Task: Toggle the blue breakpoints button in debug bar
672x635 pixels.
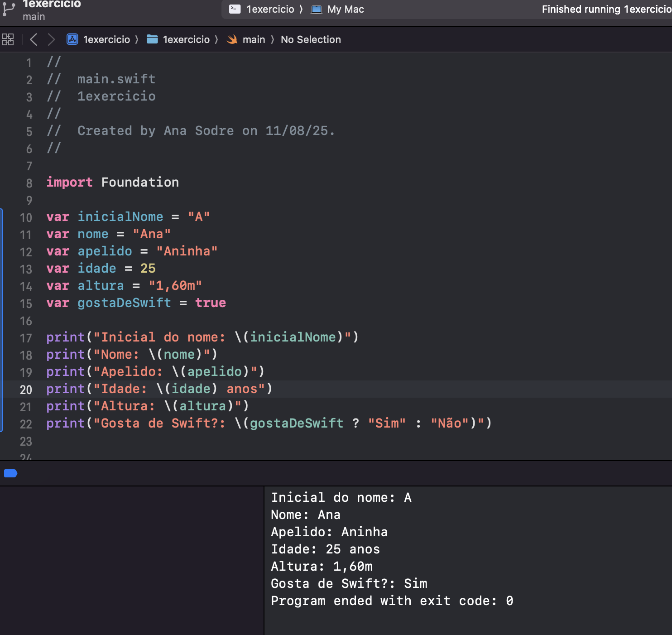Action: coord(10,473)
